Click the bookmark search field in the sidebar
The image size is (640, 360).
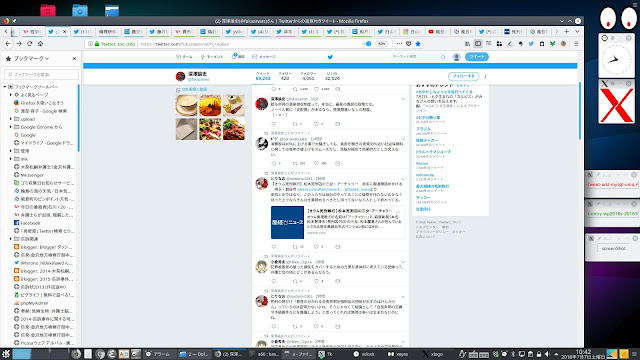(x=41, y=74)
